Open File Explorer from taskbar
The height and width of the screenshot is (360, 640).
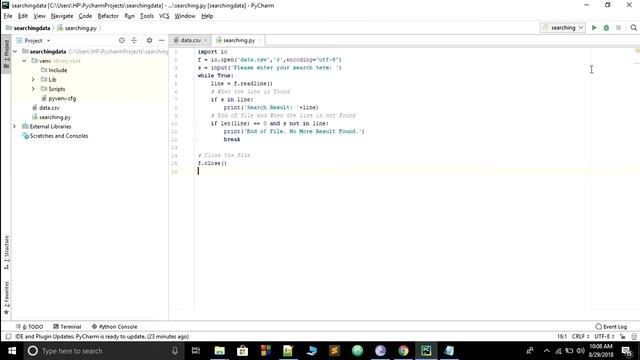(220, 351)
